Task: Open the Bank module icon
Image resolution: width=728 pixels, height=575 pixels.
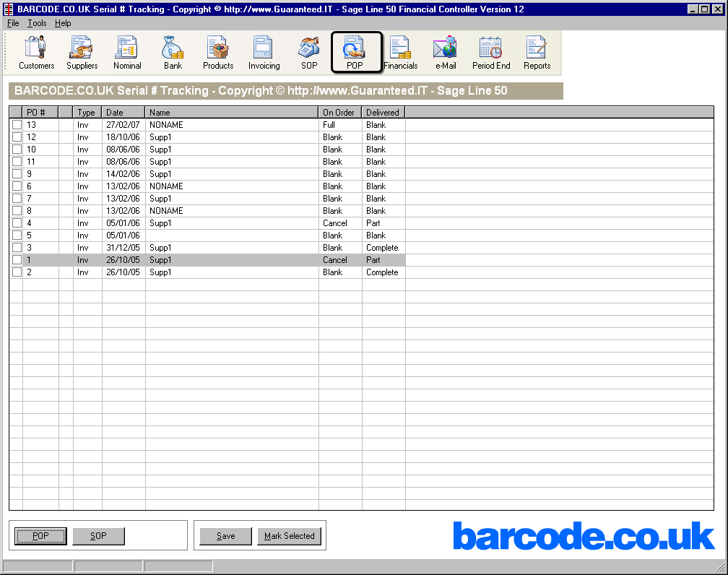Action: pos(173,53)
